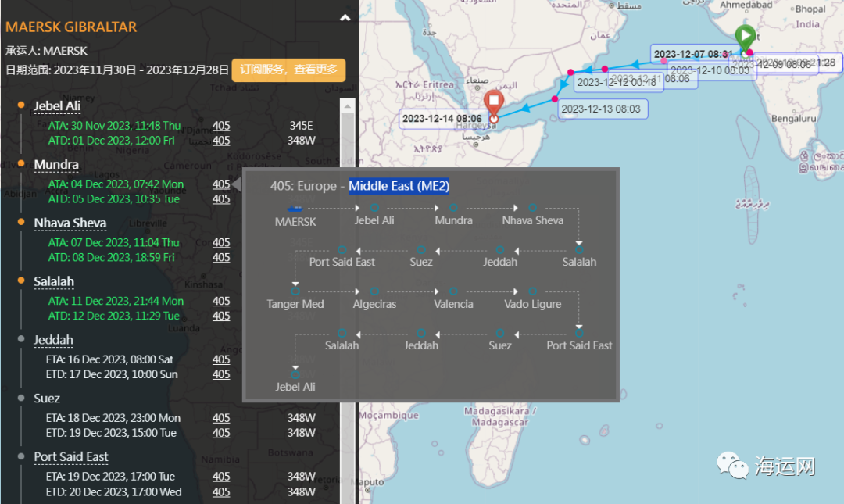The image size is (844, 504).
Task: Open service 405 link beside Mundra ATA
Action: coord(221,184)
